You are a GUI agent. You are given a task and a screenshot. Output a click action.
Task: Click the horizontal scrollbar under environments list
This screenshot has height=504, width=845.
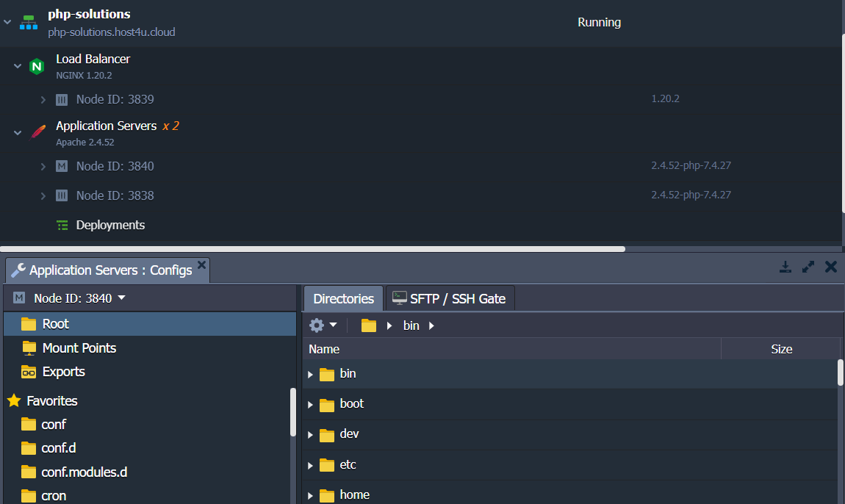coord(312,249)
